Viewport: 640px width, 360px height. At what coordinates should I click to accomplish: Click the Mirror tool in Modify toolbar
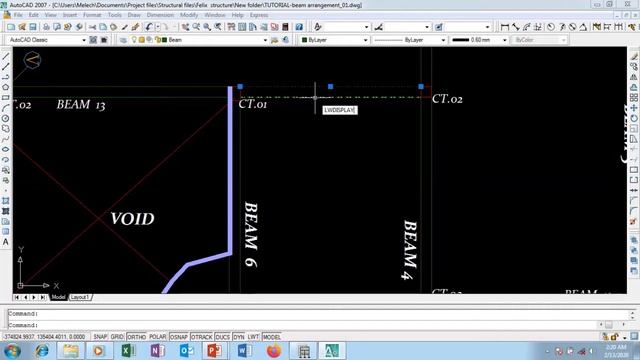click(634, 77)
